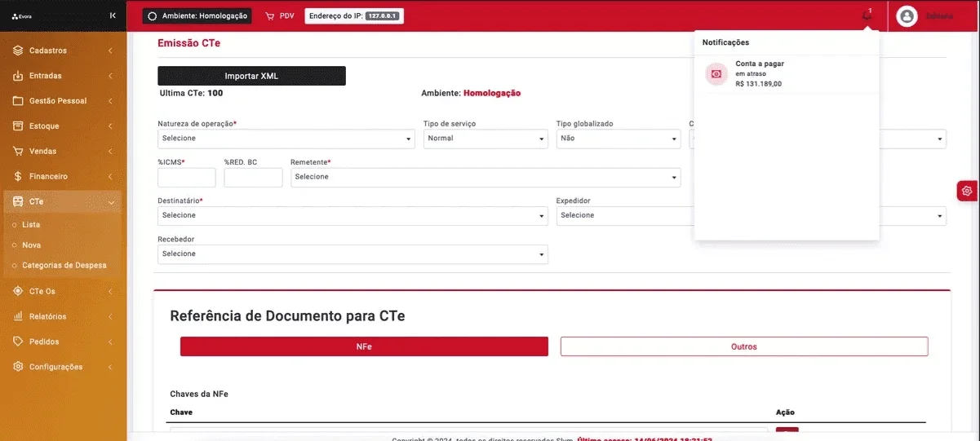Open the Financeiro menu
Viewport: 980px width, 441px height.
pyautogui.click(x=63, y=177)
